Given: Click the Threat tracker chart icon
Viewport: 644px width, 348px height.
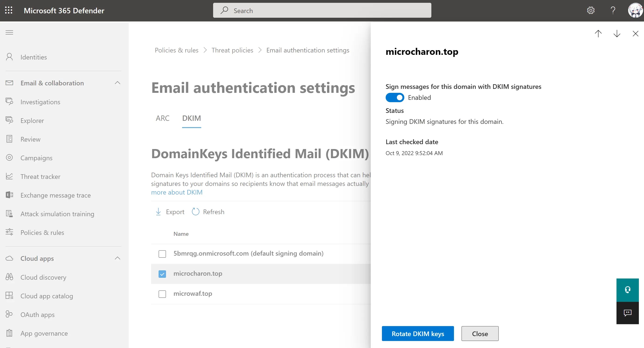Looking at the screenshot, I should click(x=9, y=176).
